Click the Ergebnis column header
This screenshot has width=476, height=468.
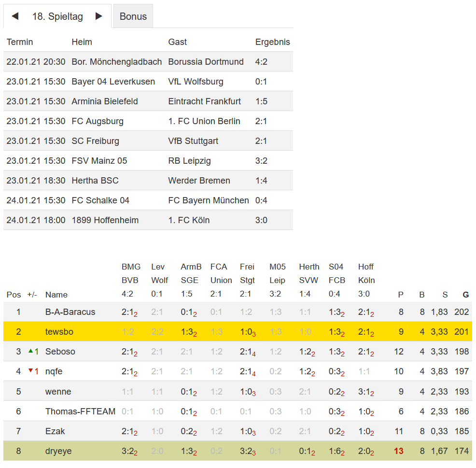pos(272,42)
